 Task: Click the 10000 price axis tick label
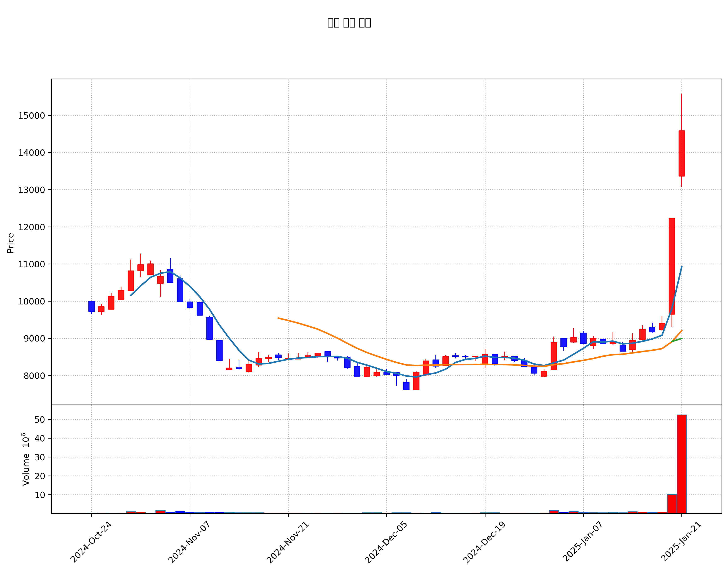pyautogui.click(x=31, y=301)
